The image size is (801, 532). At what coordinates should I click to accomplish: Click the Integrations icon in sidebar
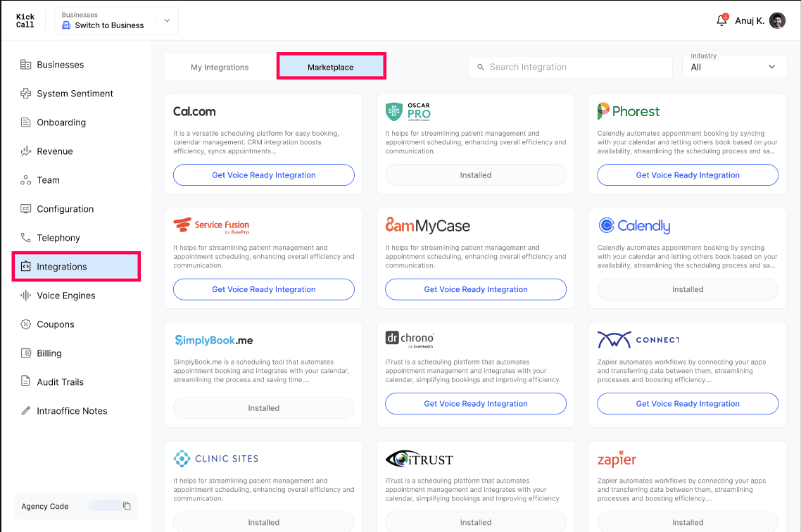pyautogui.click(x=25, y=267)
